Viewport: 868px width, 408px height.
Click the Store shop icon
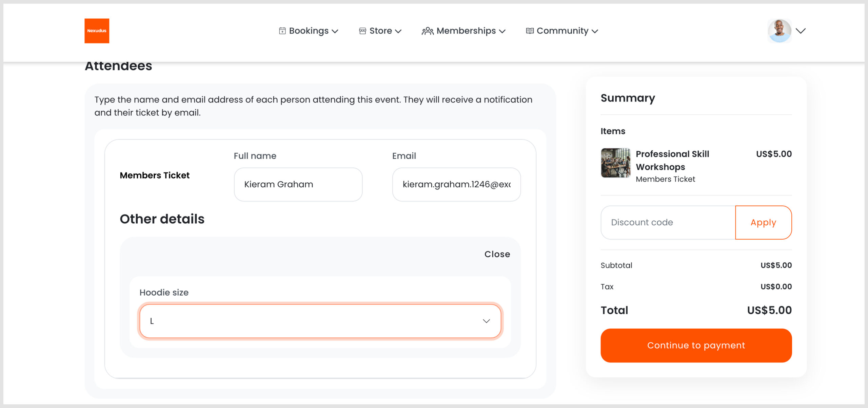click(x=362, y=31)
